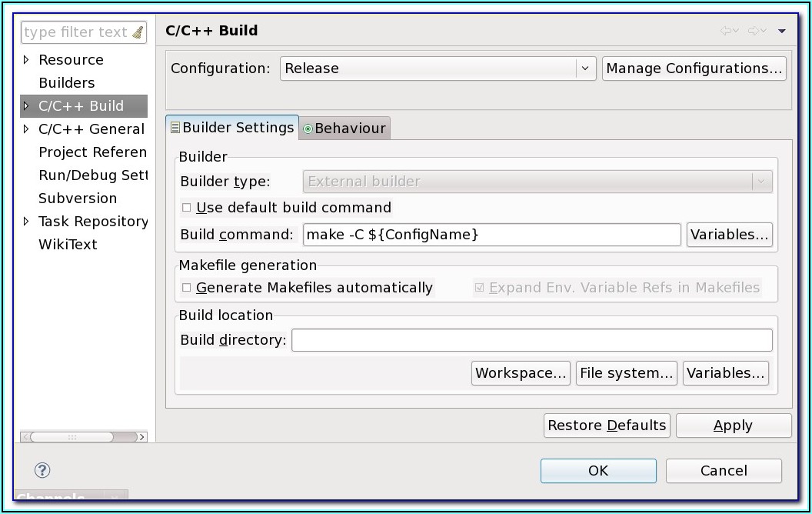Open the help question mark icon
This screenshot has height=514, width=812.
tap(42, 470)
